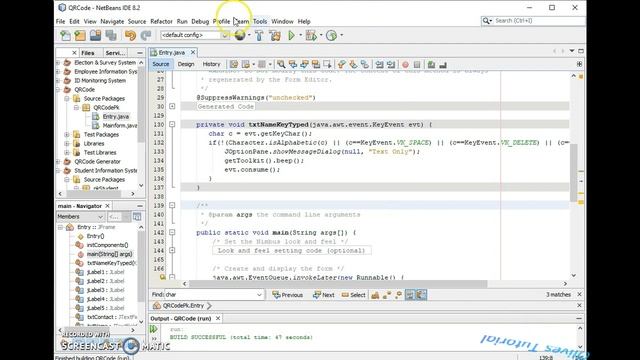
Task: Run the project with green play icon
Action: 291,36
